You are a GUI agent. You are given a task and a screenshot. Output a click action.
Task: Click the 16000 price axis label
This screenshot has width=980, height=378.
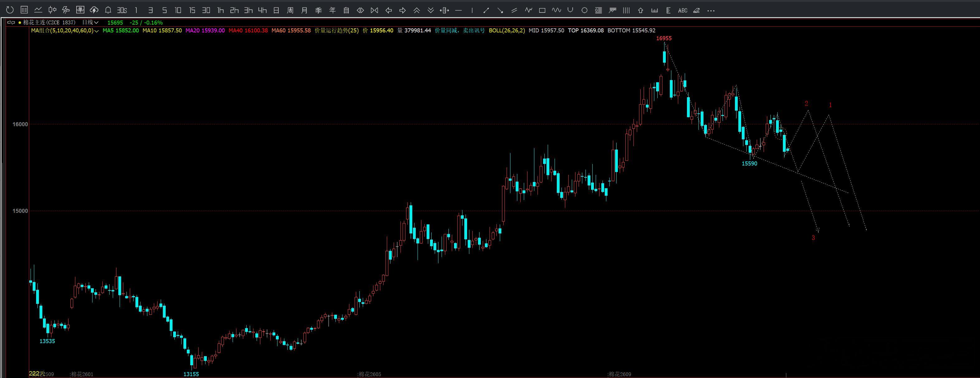click(x=20, y=124)
